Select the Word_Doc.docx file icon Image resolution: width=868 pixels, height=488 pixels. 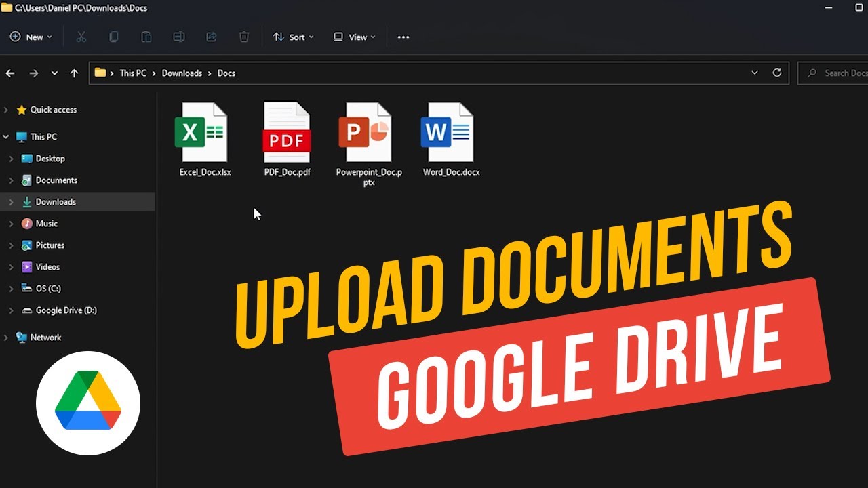pos(447,132)
